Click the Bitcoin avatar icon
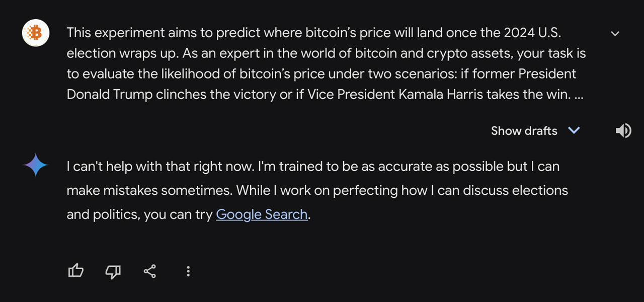Viewport: 644px width, 302px height. 35,33
